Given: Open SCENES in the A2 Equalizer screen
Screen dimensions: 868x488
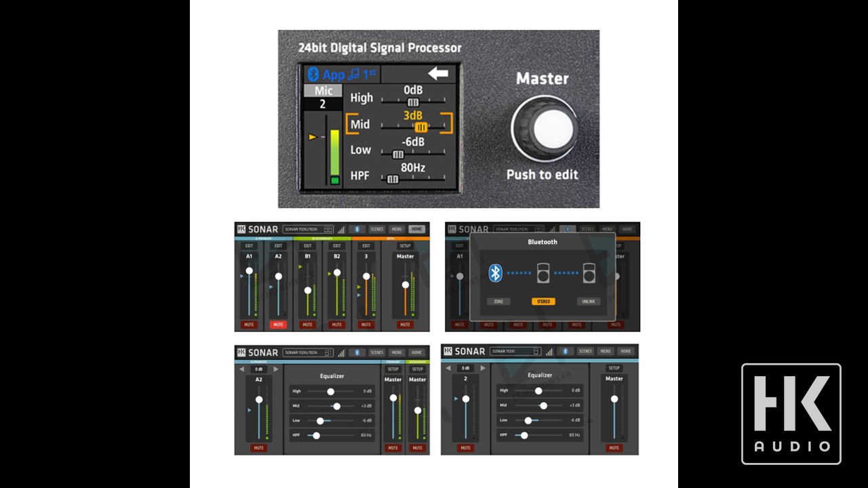Looking at the screenshot, I should tap(377, 352).
